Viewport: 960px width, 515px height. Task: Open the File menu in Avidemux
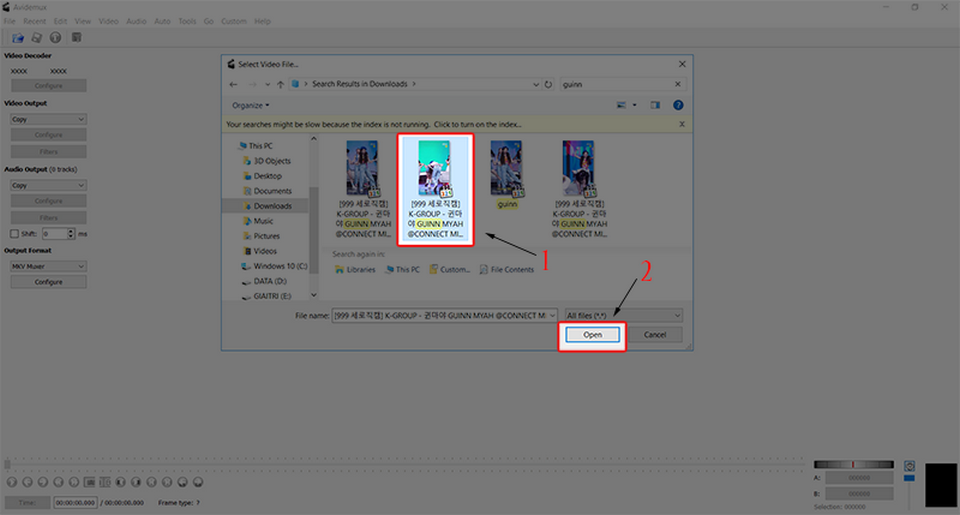point(9,21)
